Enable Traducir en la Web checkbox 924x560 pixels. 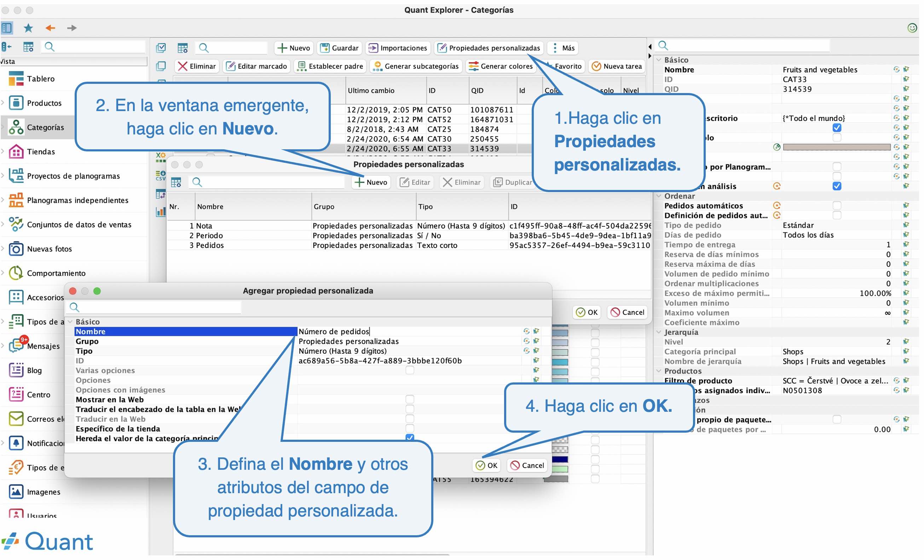tap(410, 419)
